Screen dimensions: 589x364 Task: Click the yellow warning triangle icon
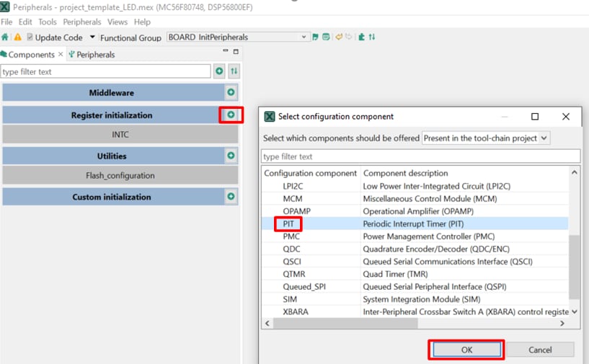[x=17, y=37]
